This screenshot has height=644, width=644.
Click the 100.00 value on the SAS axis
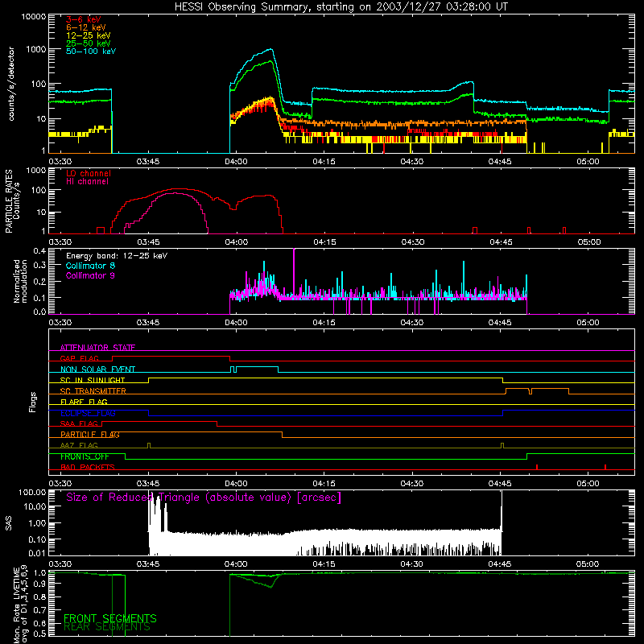click(x=32, y=493)
